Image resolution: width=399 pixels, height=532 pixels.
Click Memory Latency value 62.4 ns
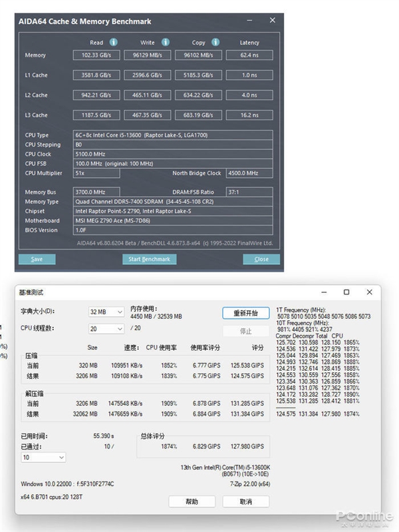pyautogui.click(x=249, y=55)
